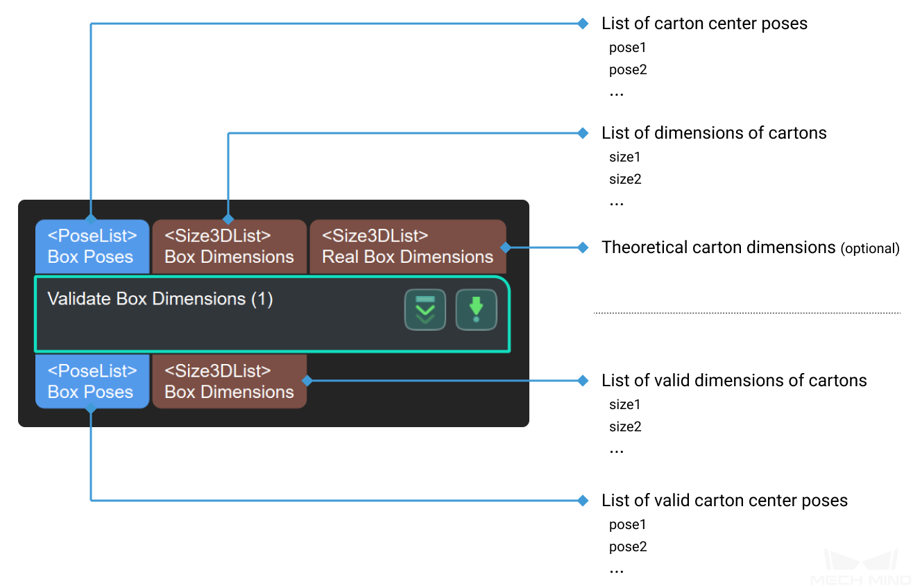Click 'pose2' under List of valid carton poses
Viewport: 913px width, 588px height.
pyautogui.click(x=628, y=547)
